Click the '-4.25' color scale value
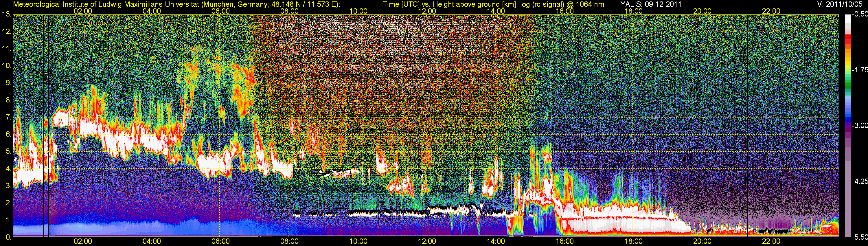 [860, 181]
